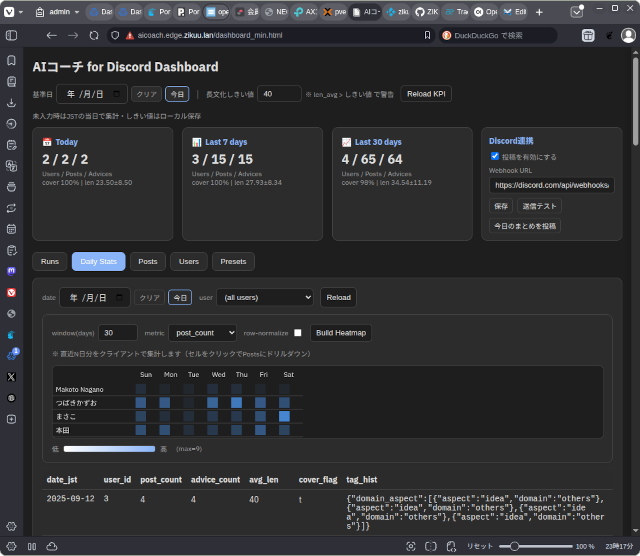Click the Webhook URL input field
640x556 pixels.
[x=551, y=185]
